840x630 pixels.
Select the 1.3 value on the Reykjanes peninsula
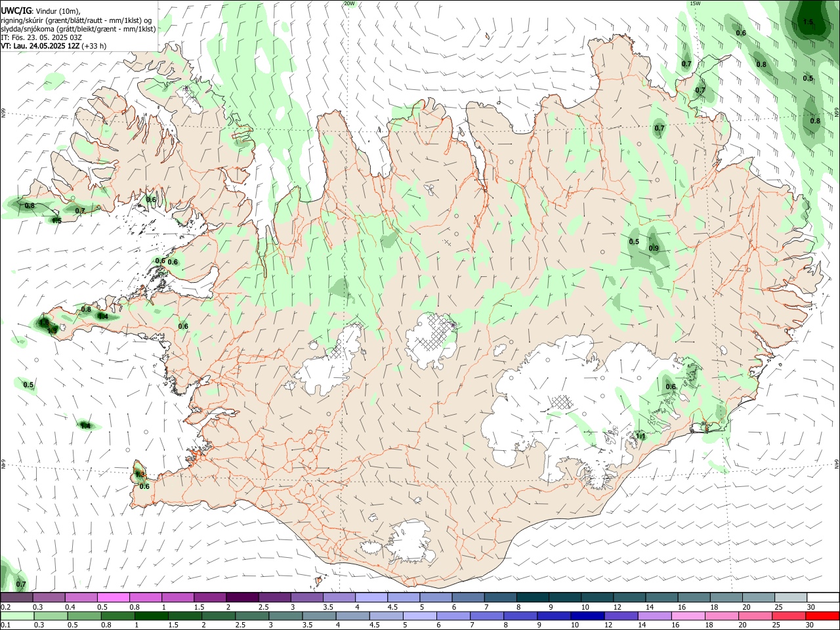[139, 474]
